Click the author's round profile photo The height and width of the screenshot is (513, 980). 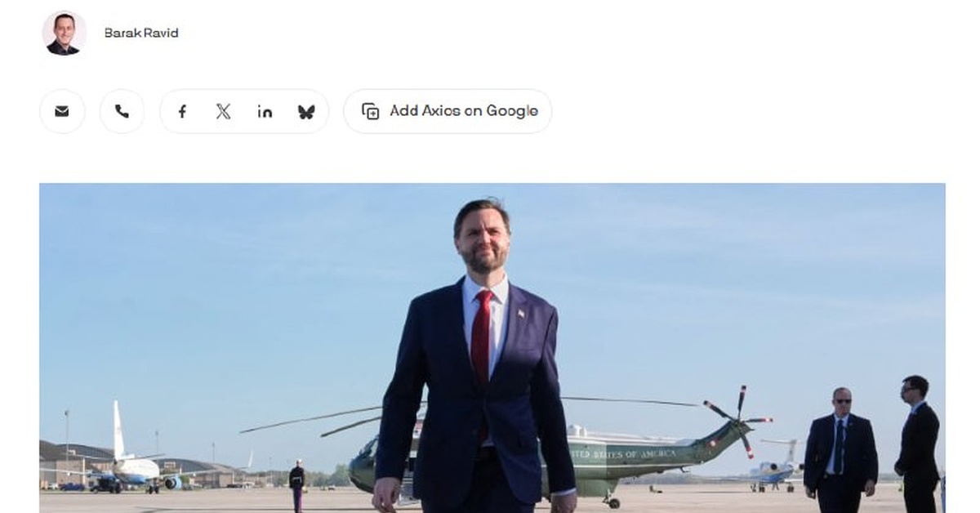pos(63,33)
